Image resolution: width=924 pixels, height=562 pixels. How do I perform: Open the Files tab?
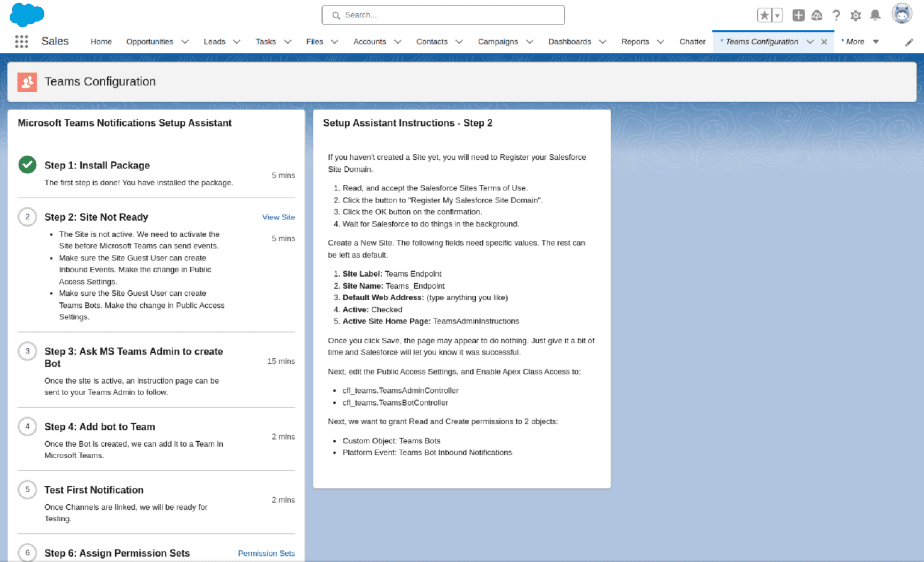point(315,41)
